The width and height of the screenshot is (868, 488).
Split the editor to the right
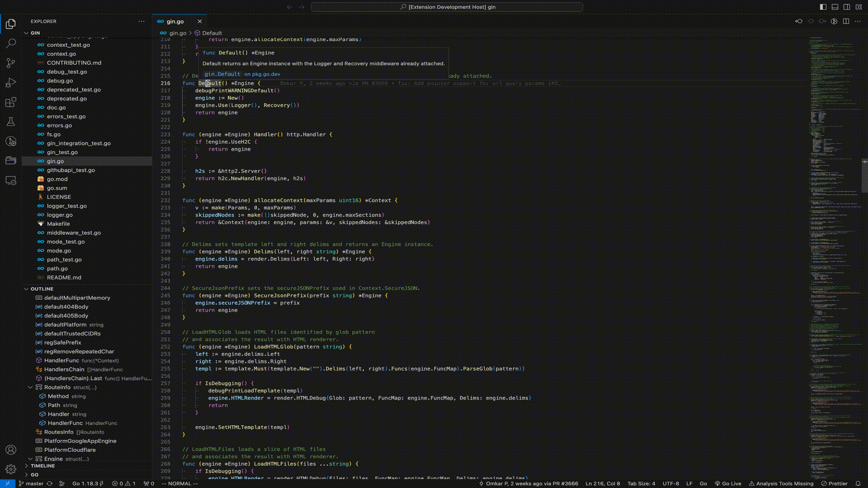[x=846, y=21]
